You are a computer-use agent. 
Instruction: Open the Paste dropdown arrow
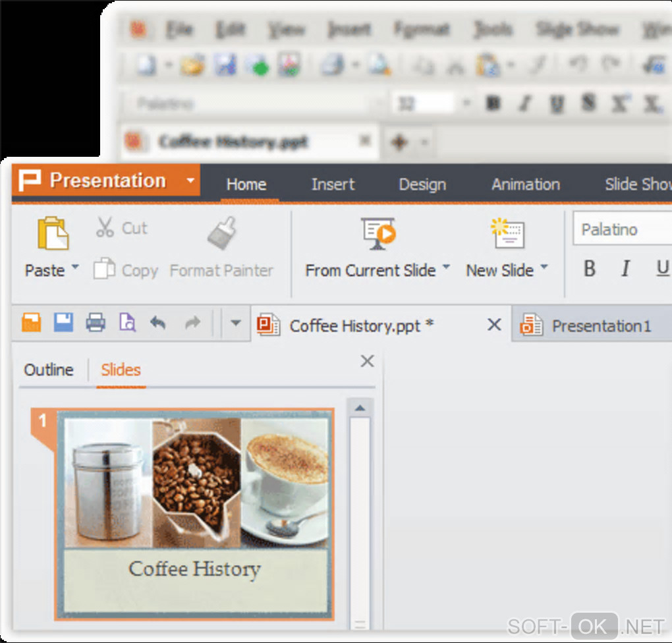[x=75, y=267]
